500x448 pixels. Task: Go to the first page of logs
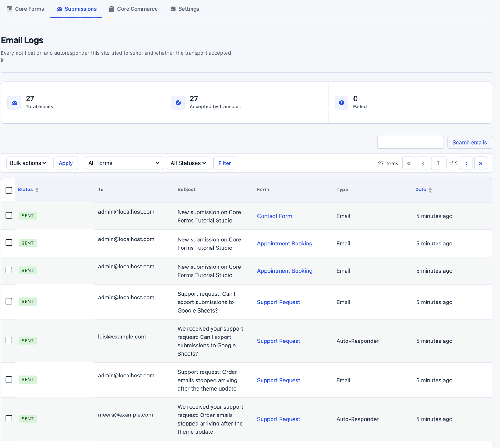pos(409,163)
